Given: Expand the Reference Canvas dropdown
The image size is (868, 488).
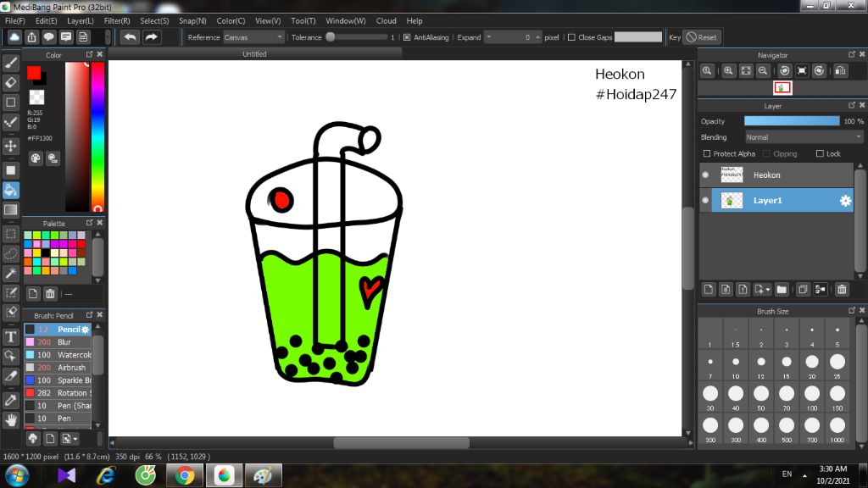Looking at the screenshot, I should pos(253,37).
